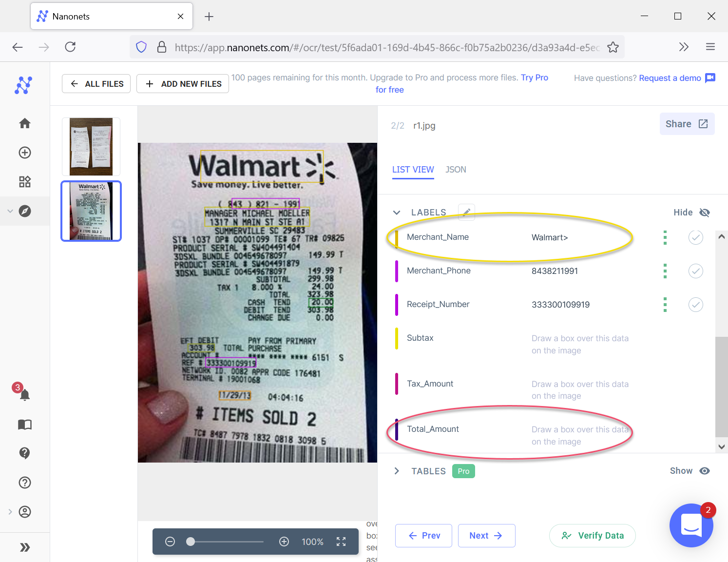
Task: Open the Merchant_Phone three-dot options menu
Action: [x=665, y=271]
